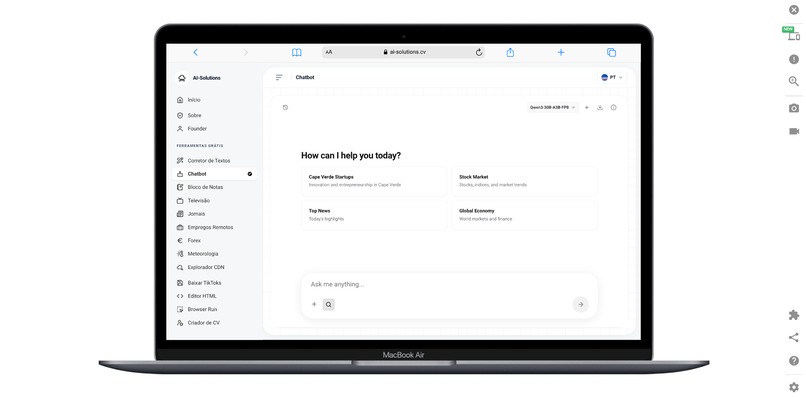Open Corretor de Textos tool
This screenshot has width=806, height=398.
(x=215, y=160)
